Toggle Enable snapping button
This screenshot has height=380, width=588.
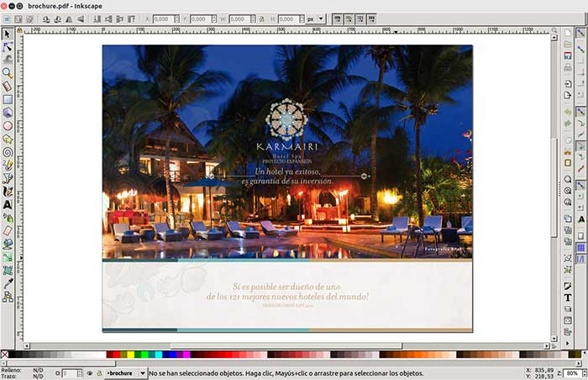580,34
